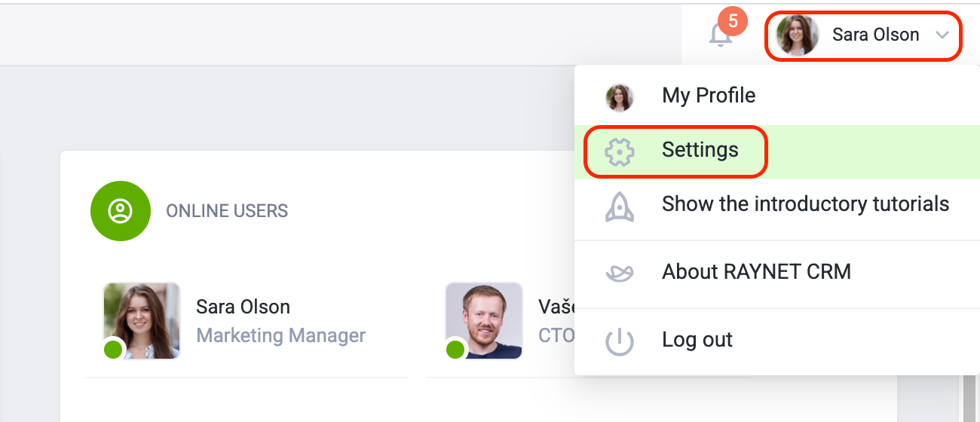Open Sara Olson's photo in Online Users
Viewport: 980px width, 422px height.
pyautogui.click(x=142, y=321)
